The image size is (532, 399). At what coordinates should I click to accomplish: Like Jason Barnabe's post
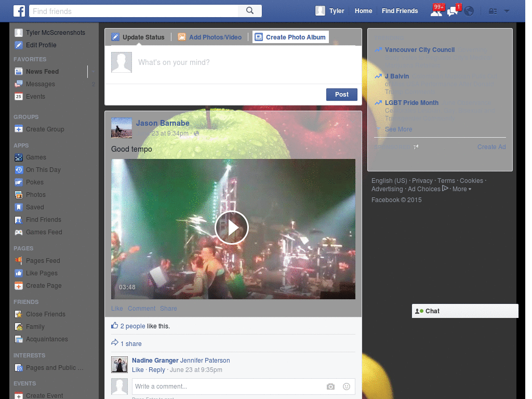coord(117,309)
